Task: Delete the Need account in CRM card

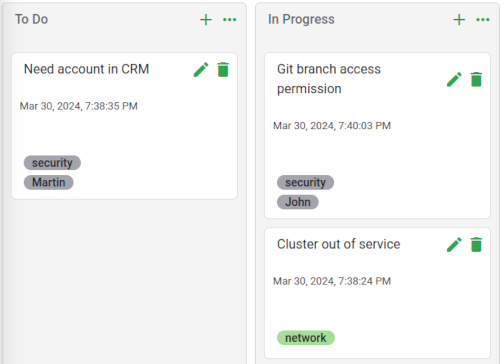Action: [223, 69]
